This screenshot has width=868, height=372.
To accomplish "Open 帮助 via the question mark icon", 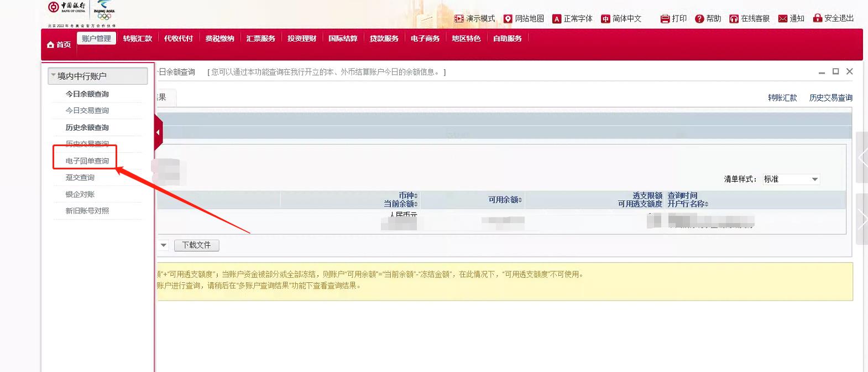I will [x=699, y=19].
